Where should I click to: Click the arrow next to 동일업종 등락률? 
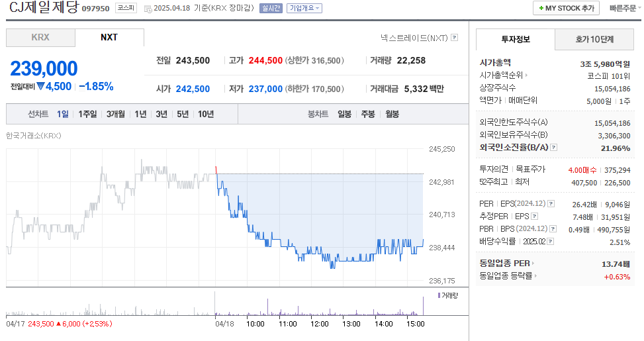pos(535,276)
